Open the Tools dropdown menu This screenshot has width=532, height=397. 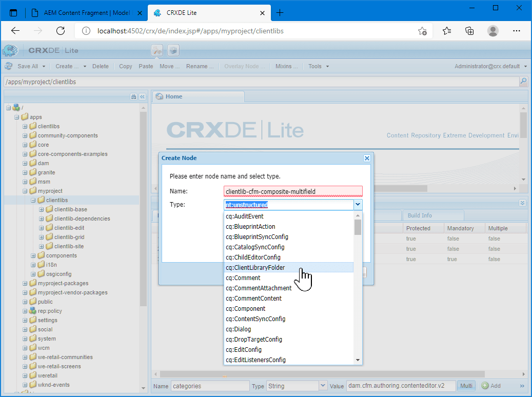point(318,67)
